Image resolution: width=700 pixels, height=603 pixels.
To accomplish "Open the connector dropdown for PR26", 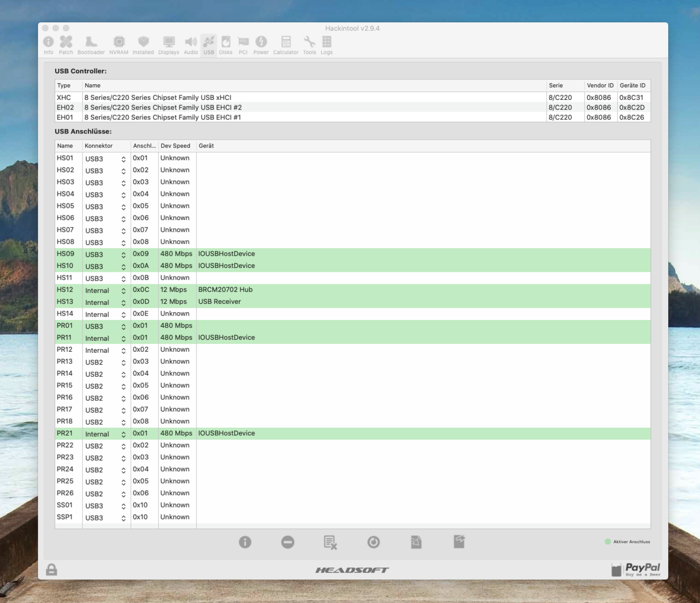I will (x=106, y=494).
